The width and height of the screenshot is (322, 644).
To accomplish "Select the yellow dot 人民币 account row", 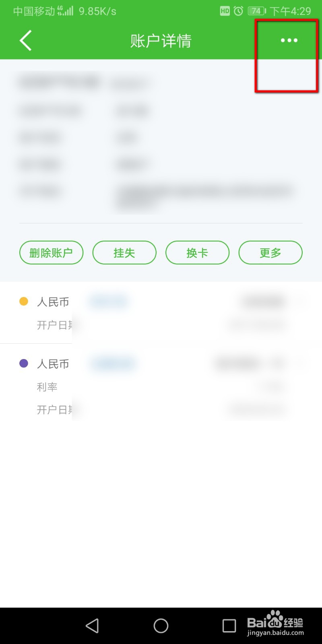I will [161, 313].
